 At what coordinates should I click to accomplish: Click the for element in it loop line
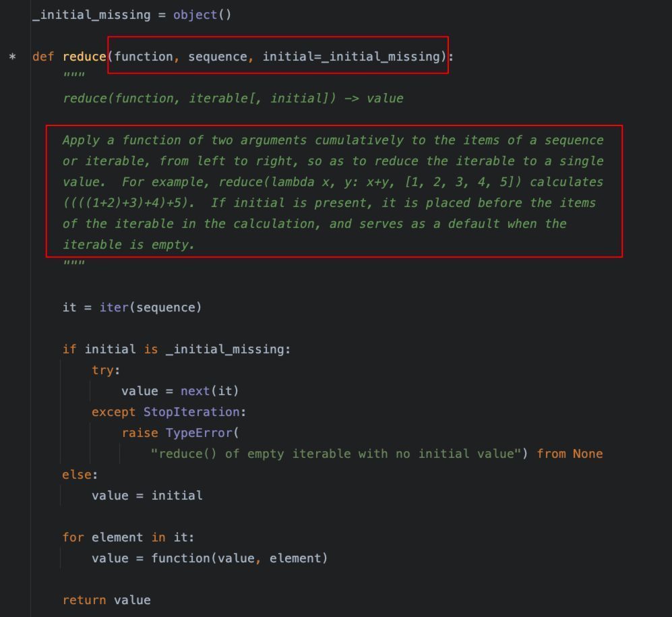coord(129,537)
